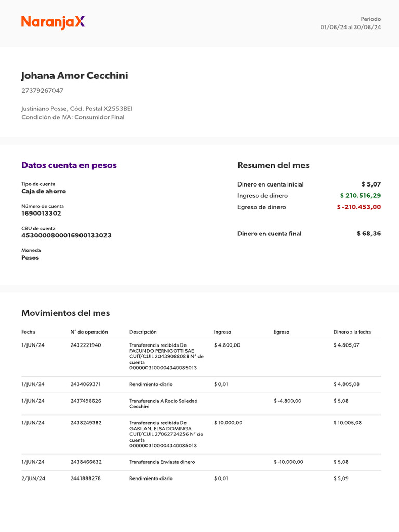This screenshot has height=532, width=399.
Task: Click the Dinero en cuenta final value $ 68,36
Action: coord(369,233)
